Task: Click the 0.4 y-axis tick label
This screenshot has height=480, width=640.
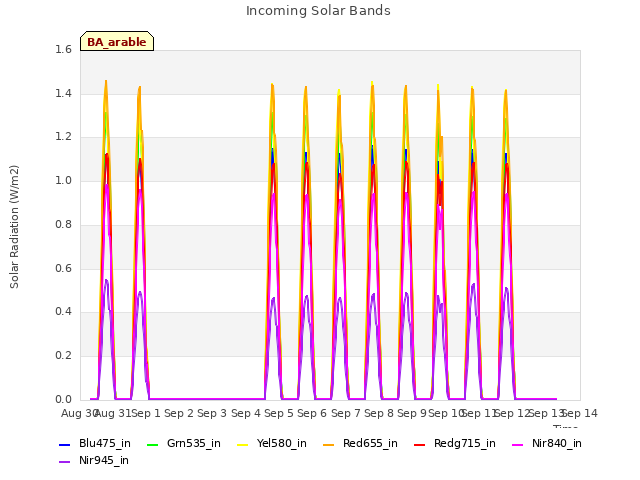Action: point(63,312)
